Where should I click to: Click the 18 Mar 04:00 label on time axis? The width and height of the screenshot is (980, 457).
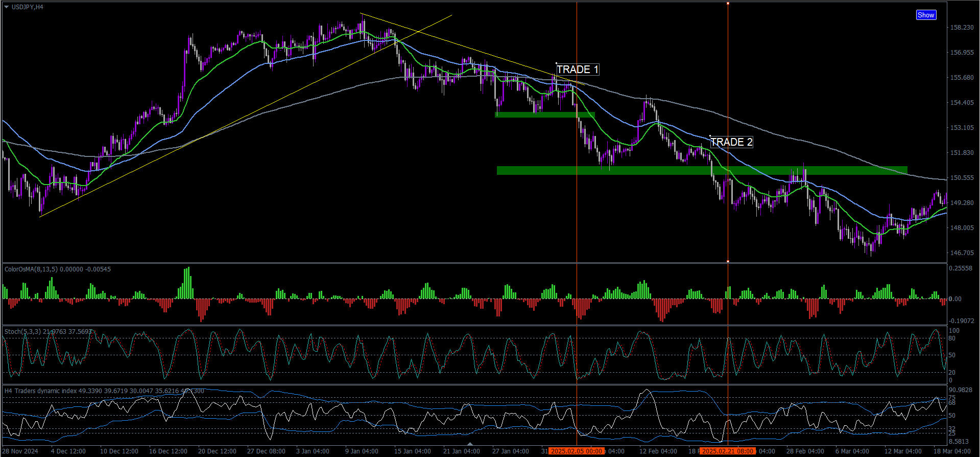[952, 451]
